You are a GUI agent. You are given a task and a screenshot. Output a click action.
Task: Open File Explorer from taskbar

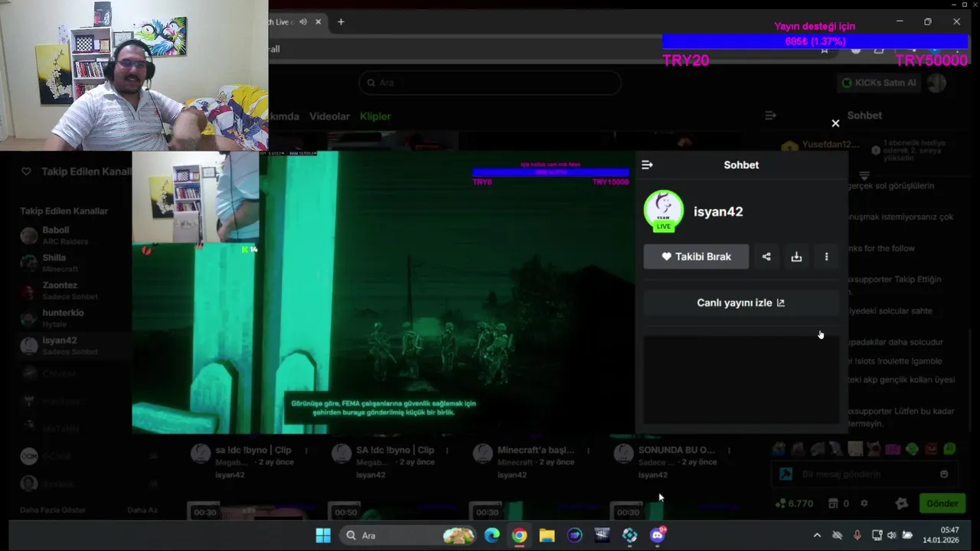point(547,536)
